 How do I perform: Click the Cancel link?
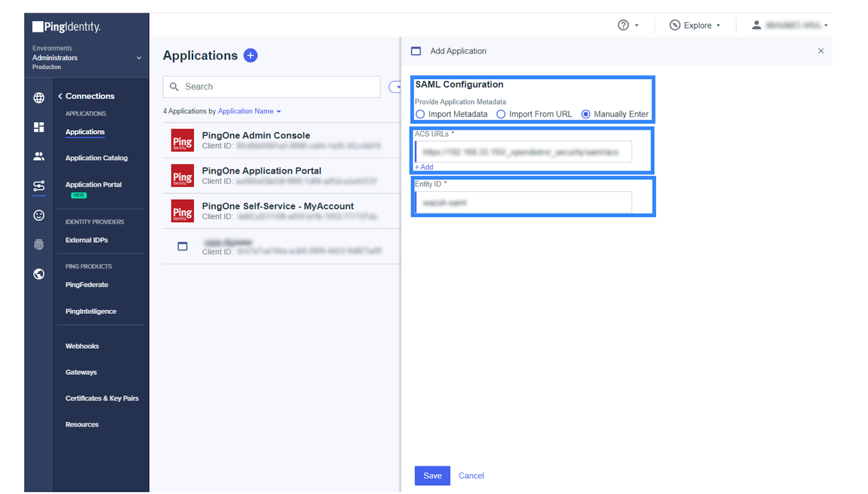tap(471, 476)
